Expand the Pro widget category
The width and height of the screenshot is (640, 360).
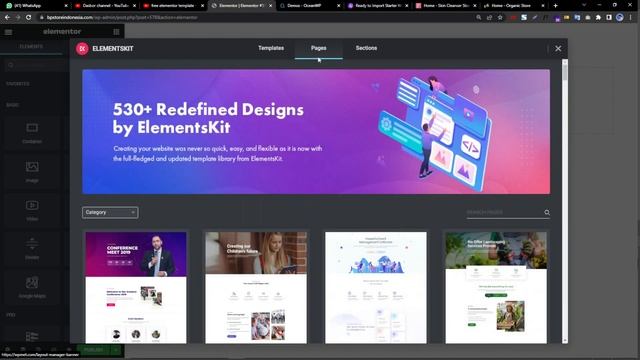pos(10,315)
